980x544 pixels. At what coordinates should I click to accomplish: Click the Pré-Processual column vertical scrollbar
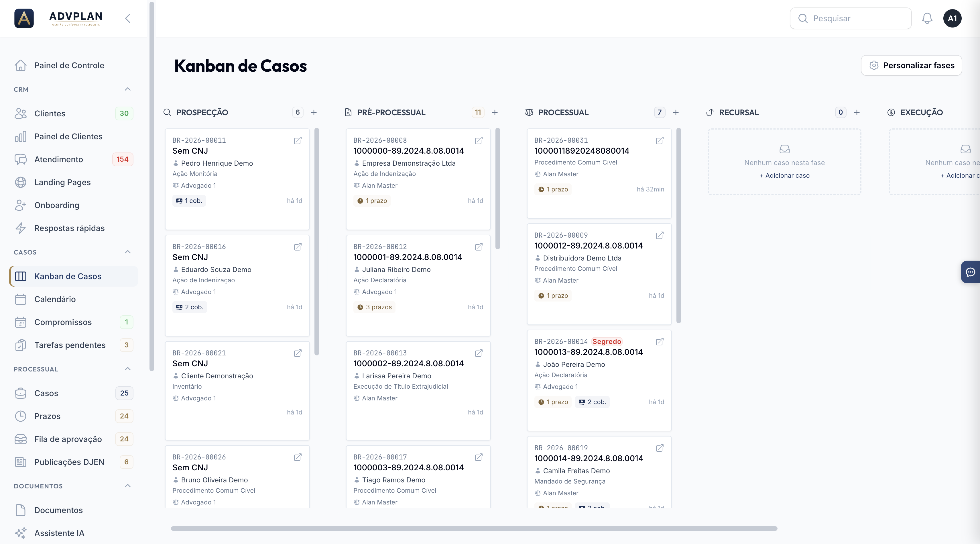pyautogui.click(x=498, y=189)
